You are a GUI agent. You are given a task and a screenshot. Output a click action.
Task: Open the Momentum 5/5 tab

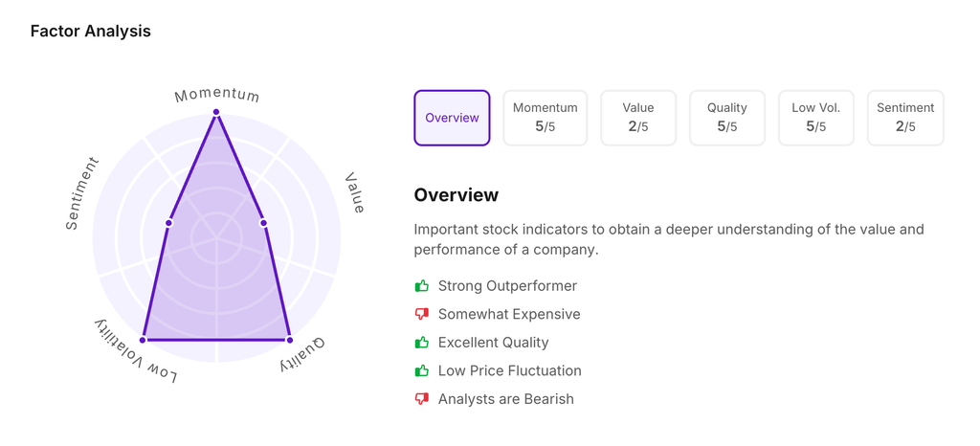coord(545,118)
